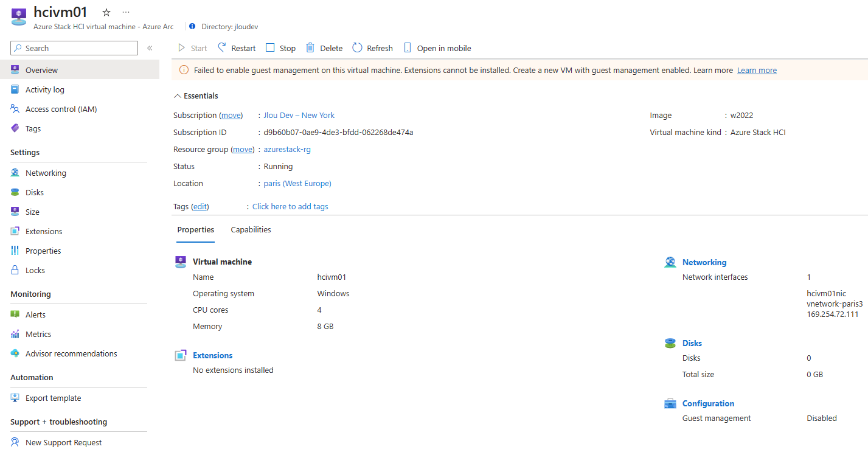
Task: Collapse the Essentials section
Action: [196, 96]
